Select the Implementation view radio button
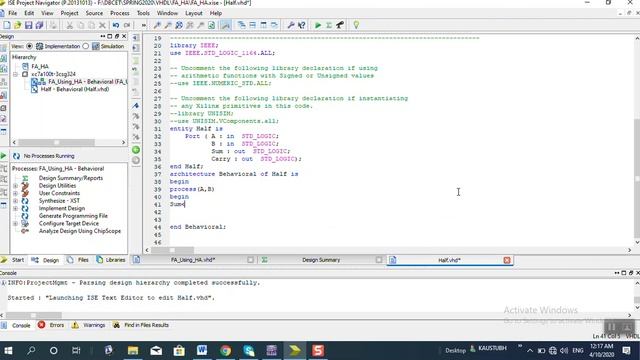The width and height of the screenshot is (640, 360). click(x=29, y=46)
